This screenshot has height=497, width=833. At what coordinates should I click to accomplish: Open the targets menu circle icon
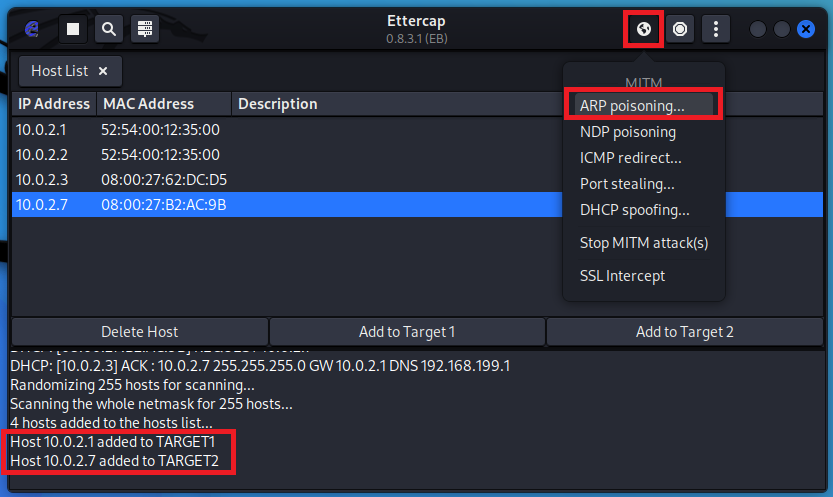679,29
